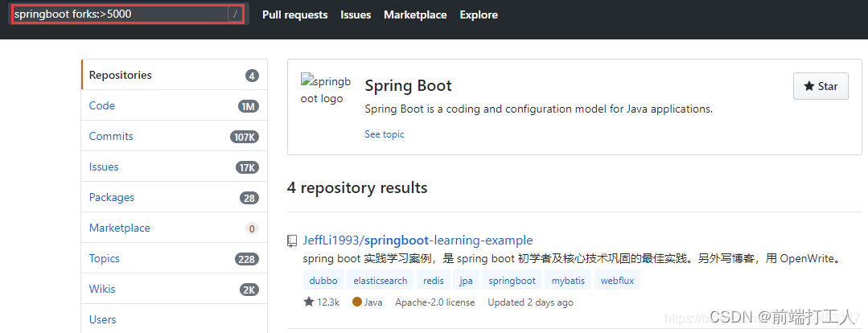Select the Users results filter
The image size is (868, 333).
pos(175,319)
